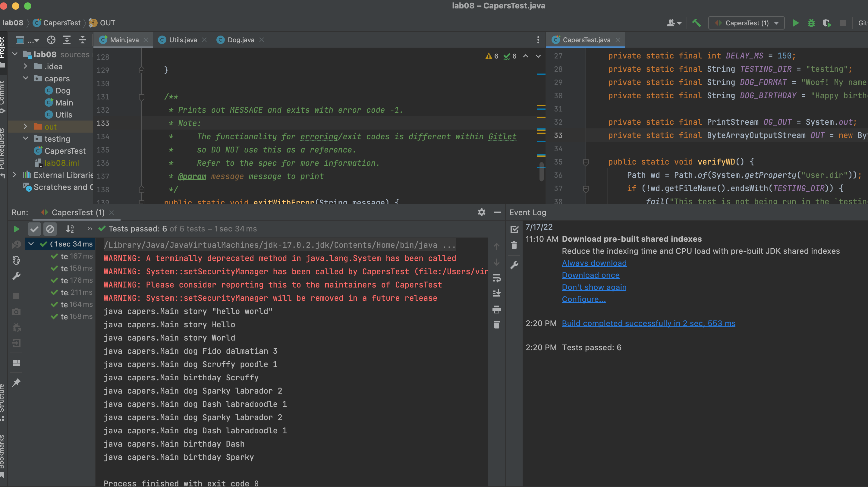
Task: Click Run with Coverage icon
Action: [x=826, y=23]
